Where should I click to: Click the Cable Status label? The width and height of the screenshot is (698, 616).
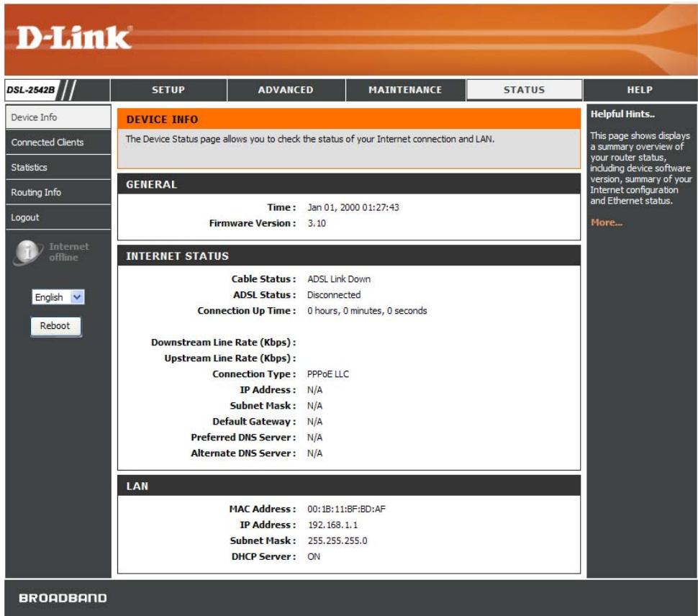coord(263,279)
